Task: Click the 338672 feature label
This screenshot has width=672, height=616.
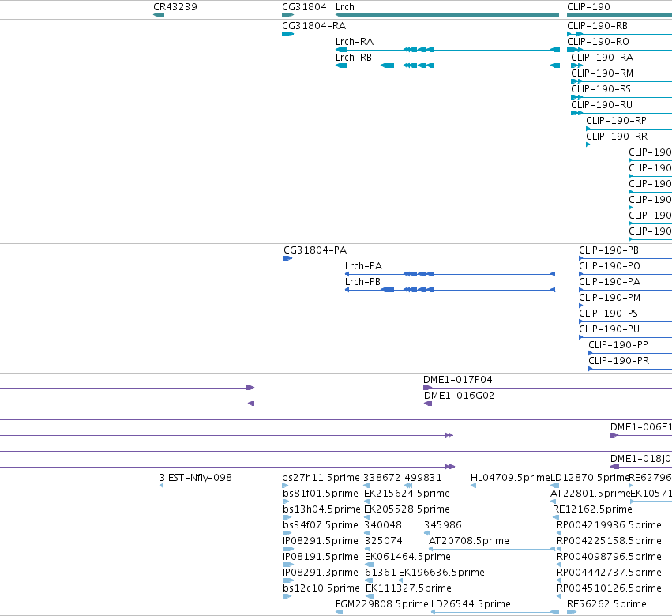Action: (x=382, y=478)
